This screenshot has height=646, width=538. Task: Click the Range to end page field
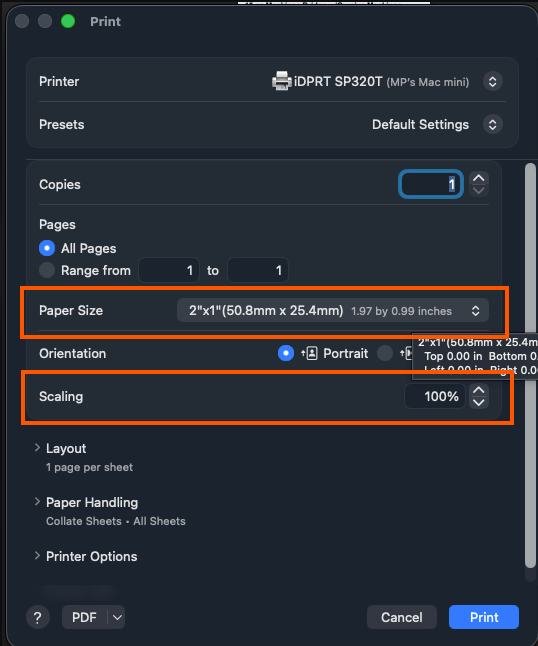pos(258,270)
